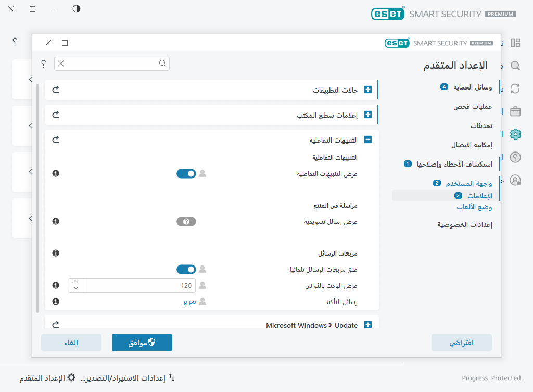Collapse the التنبيهات التفاعلية section

(x=368, y=140)
